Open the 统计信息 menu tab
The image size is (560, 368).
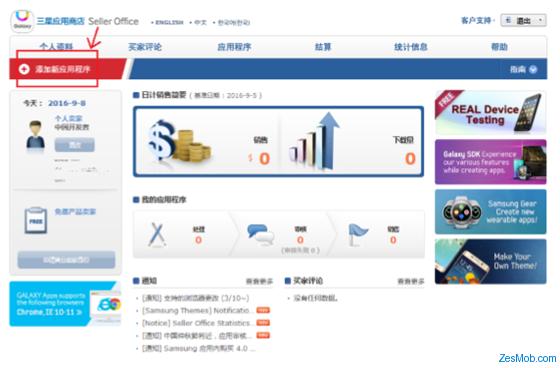coord(411,47)
